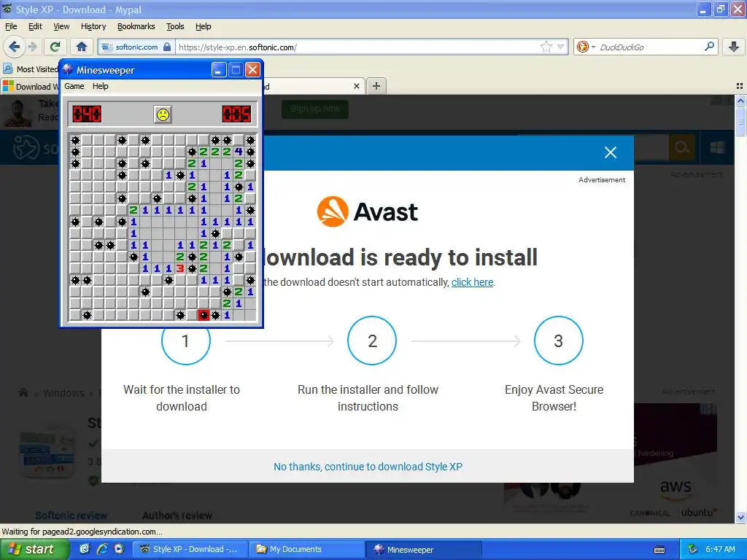Reload the page with the refresh icon
This screenshot has height=560, width=747.
point(55,47)
